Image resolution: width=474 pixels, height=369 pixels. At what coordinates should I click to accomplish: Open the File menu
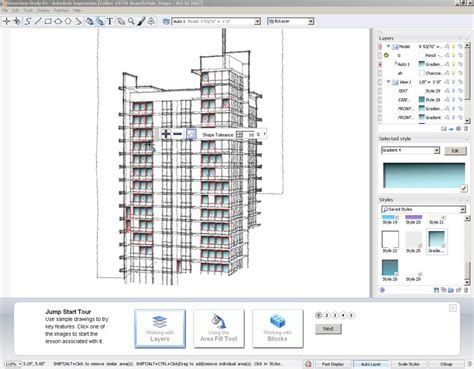[x=5, y=11]
